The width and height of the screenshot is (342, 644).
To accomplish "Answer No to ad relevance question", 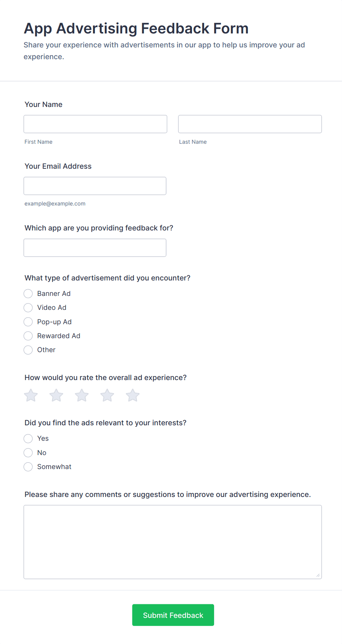I will [x=28, y=452].
